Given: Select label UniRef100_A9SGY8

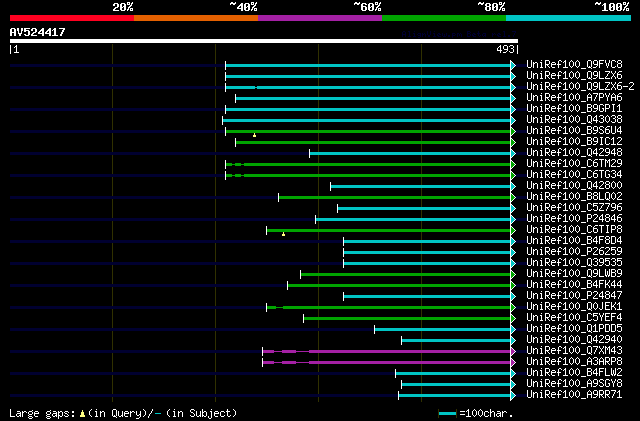Looking at the screenshot, I should pos(574,384).
